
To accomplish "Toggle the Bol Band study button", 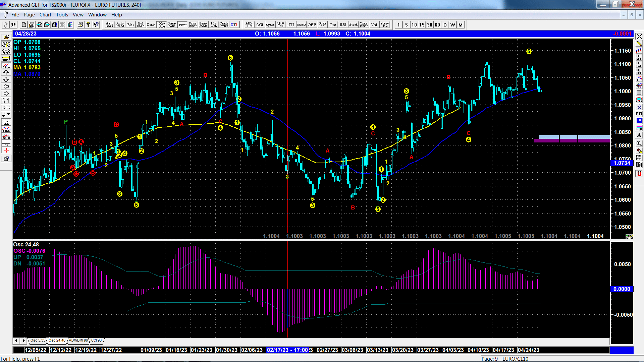I will pos(141,25).
